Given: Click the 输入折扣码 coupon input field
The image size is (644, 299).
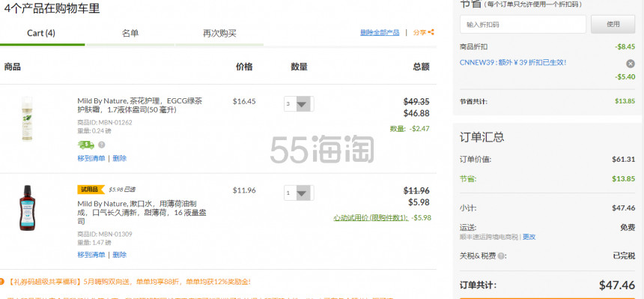Looking at the screenshot, I should (x=523, y=24).
